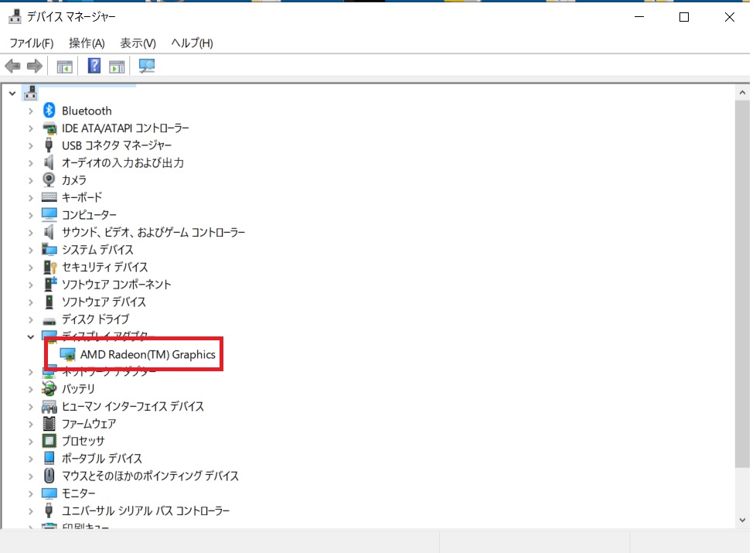Screen dimensions: 756x553
Task: Click the カメラ (camera) device icon
Action: coord(49,180)
